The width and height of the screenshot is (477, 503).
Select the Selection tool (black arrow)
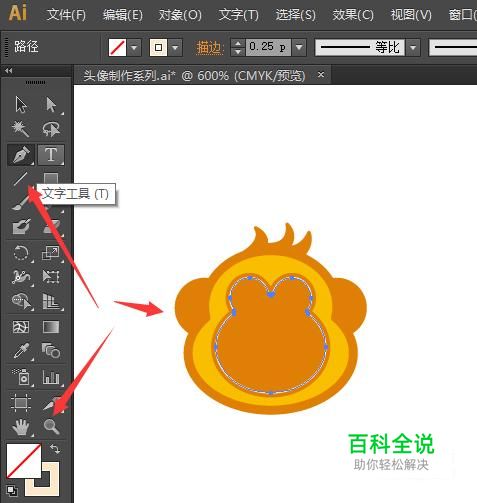tap(21, 105)
